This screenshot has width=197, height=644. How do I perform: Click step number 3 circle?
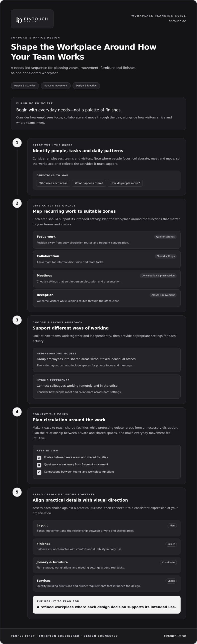(x=17, y=320)
